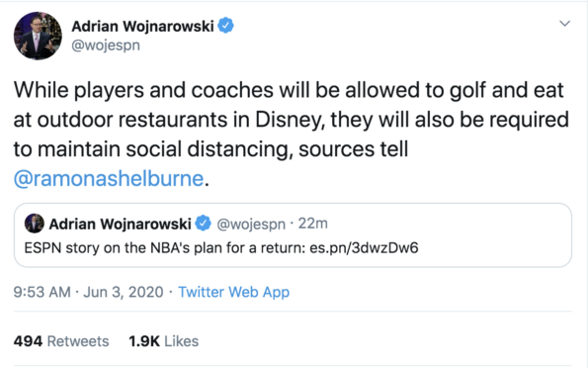Open the bold Adrian Wojnarowski name at top
588x368 pixels.
click(142, 27)
